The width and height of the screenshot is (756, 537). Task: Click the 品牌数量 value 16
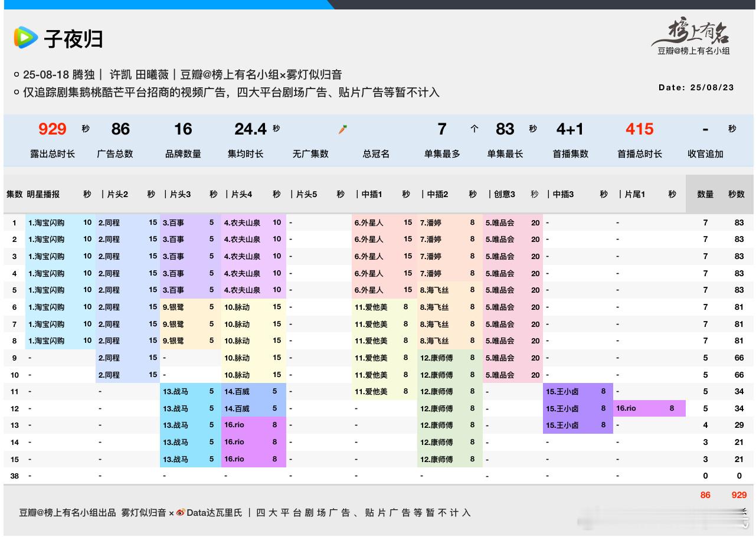click(183, 129)
